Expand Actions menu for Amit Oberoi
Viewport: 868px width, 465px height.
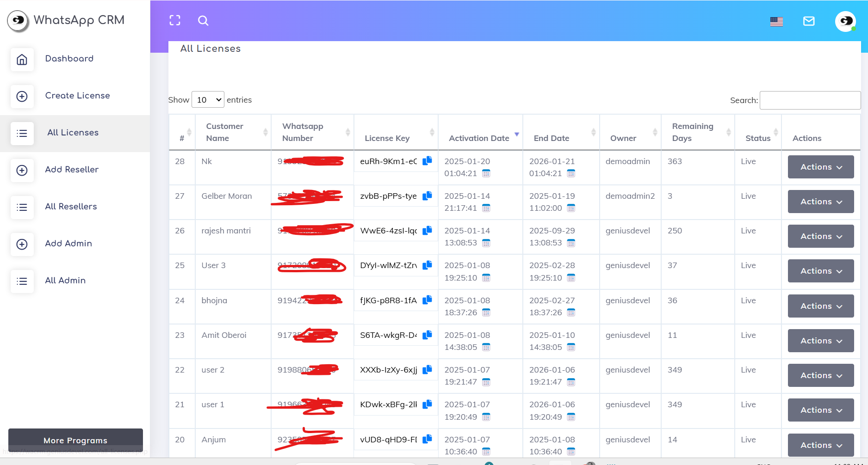821,341
